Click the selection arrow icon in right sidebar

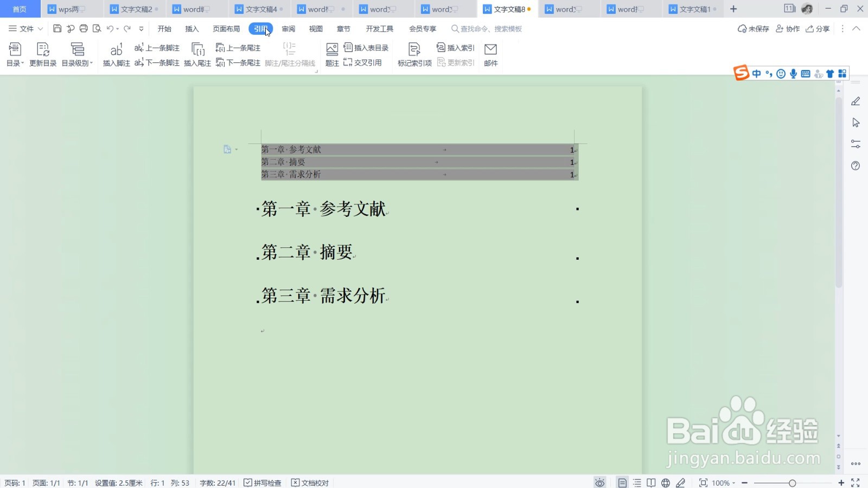(856, 123)
